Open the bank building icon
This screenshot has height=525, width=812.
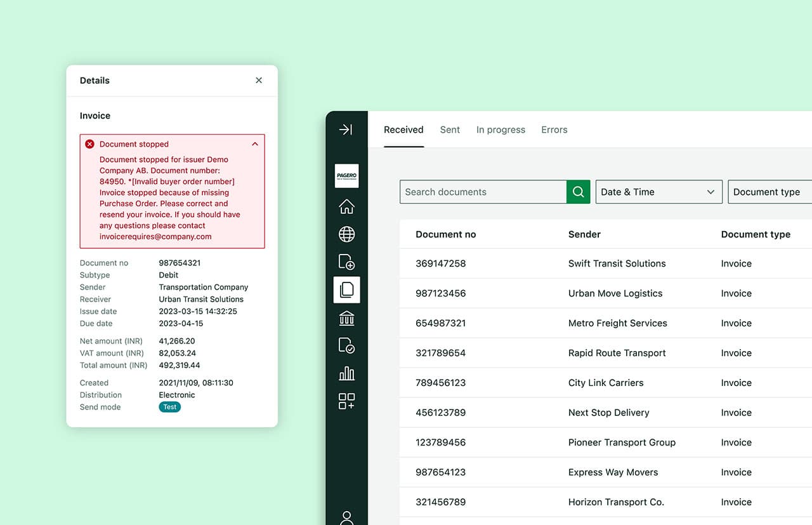[x=346, y=317]
